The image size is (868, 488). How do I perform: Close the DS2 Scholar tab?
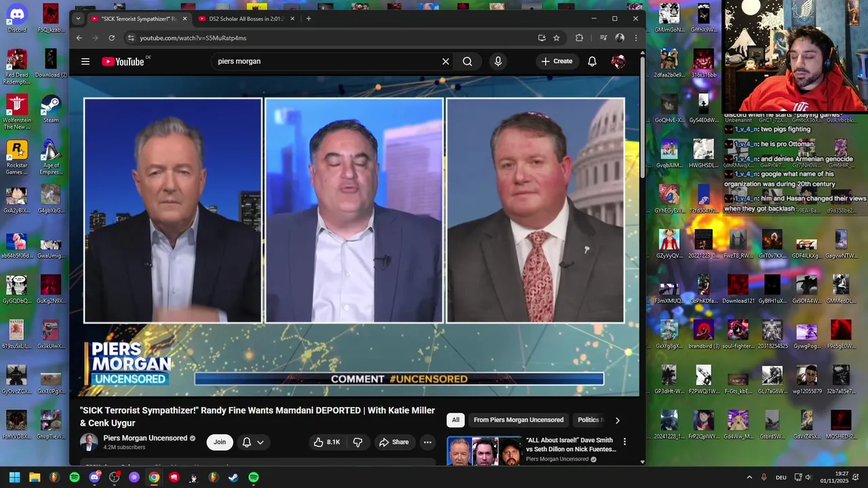click(292, 19)
